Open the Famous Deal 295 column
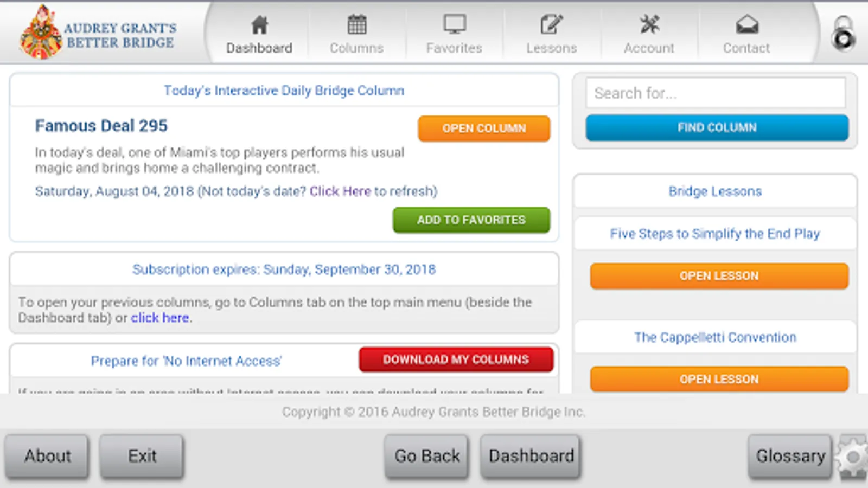 (484, 129)
